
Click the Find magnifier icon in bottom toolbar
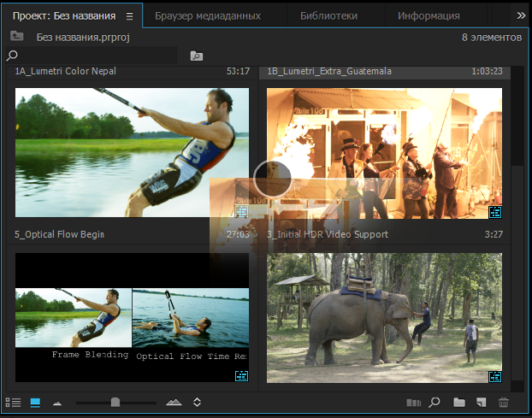pos(434,403)
